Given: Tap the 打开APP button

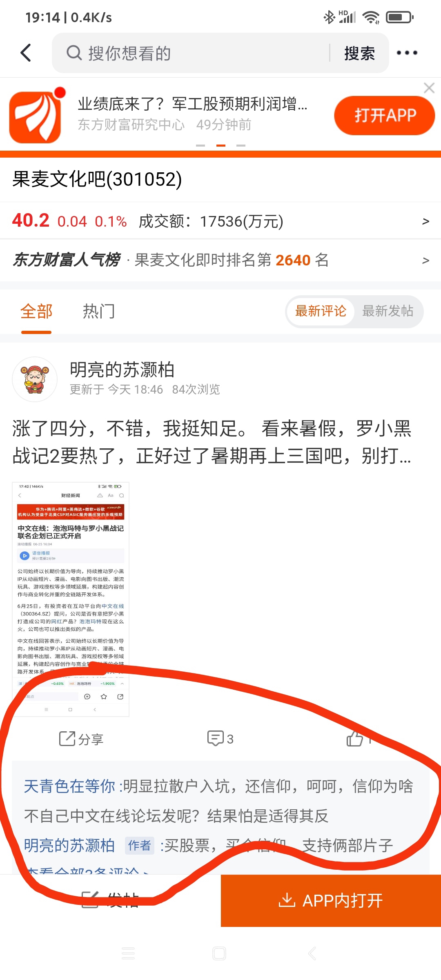Looking at the screenshot, I should 384,116.
